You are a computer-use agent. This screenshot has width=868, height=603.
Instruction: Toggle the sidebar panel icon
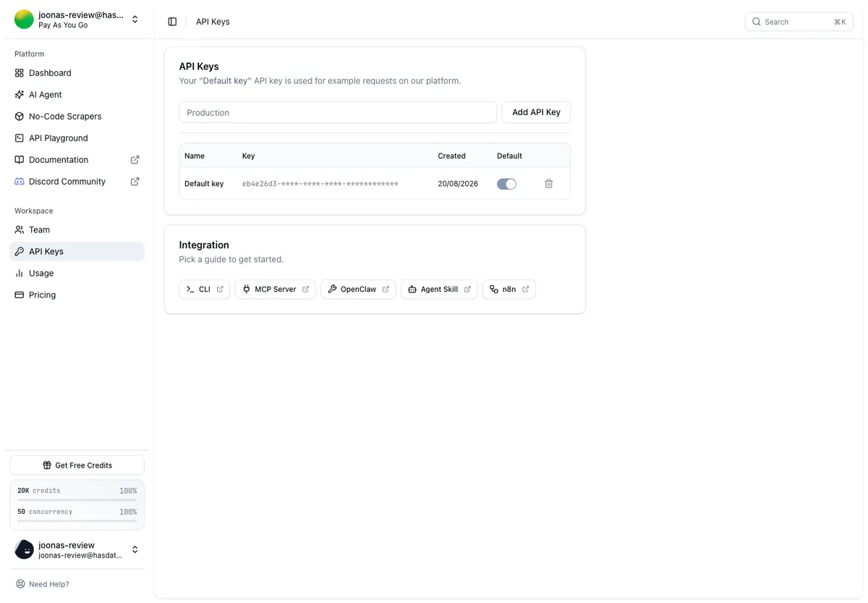[172, 22]
